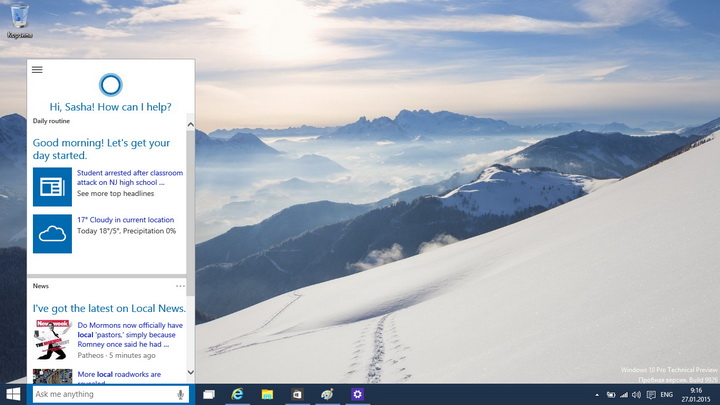This screenshot has height=405, width=720.
Task: Click the 'Ask me anything' search field
Action: pos(100,395)
